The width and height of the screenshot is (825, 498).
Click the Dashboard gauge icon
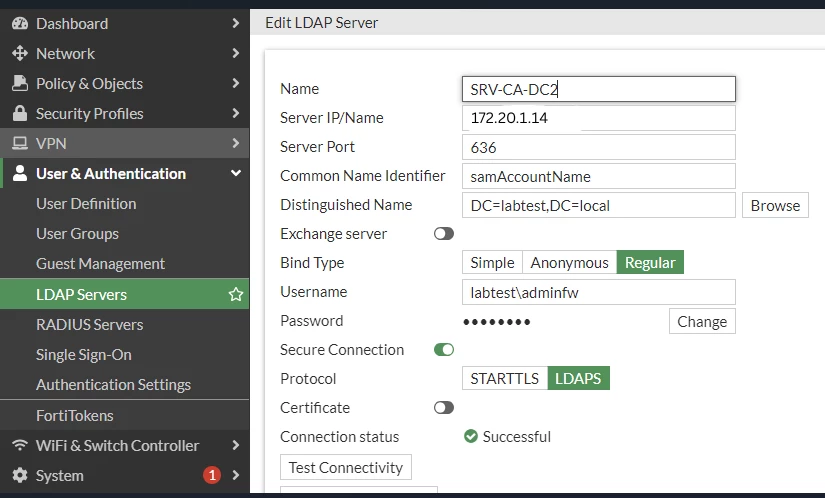(20, 23)
